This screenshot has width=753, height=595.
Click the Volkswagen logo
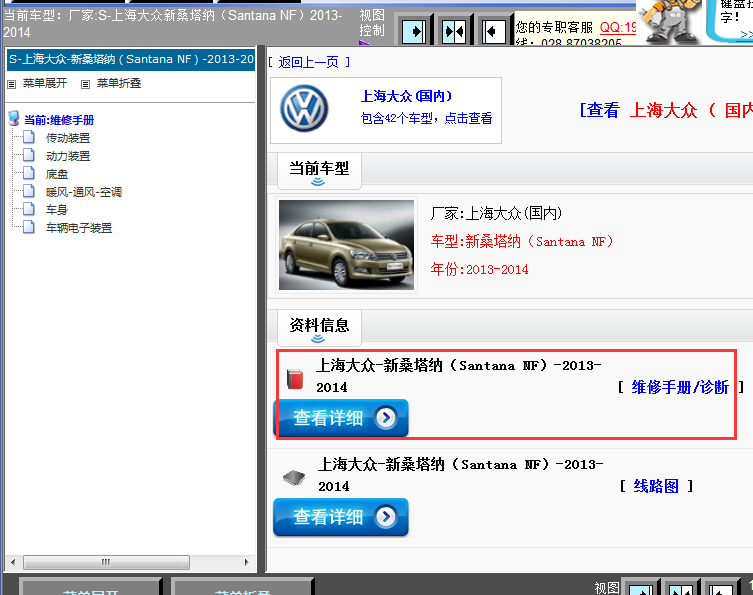click(304, 109)
